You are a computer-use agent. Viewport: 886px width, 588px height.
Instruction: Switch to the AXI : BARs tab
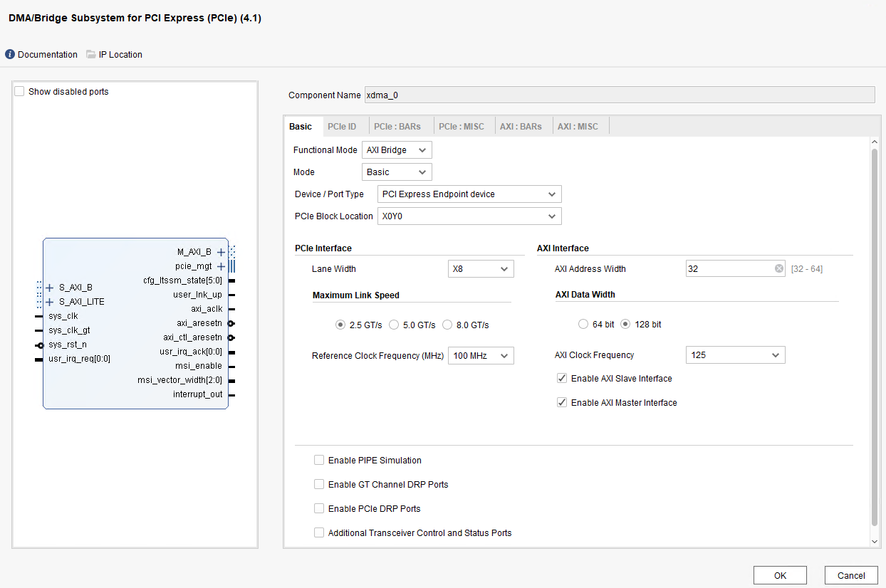[523, 125]
